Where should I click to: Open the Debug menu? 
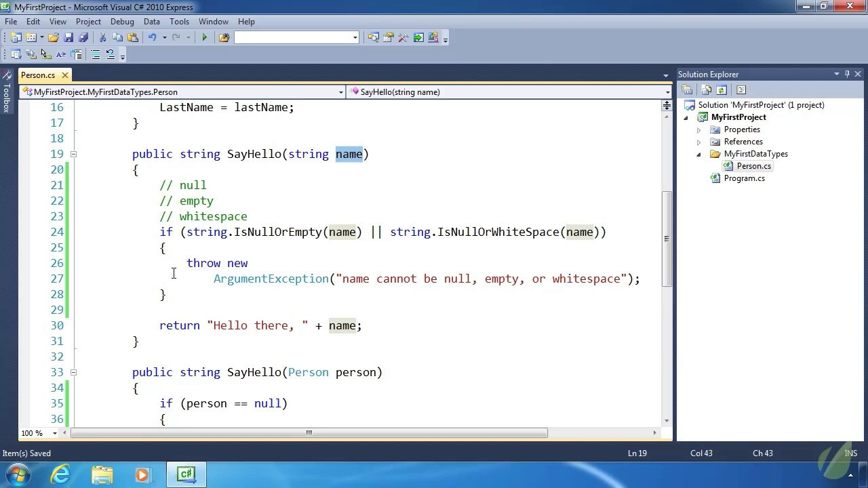coord(122,22)
